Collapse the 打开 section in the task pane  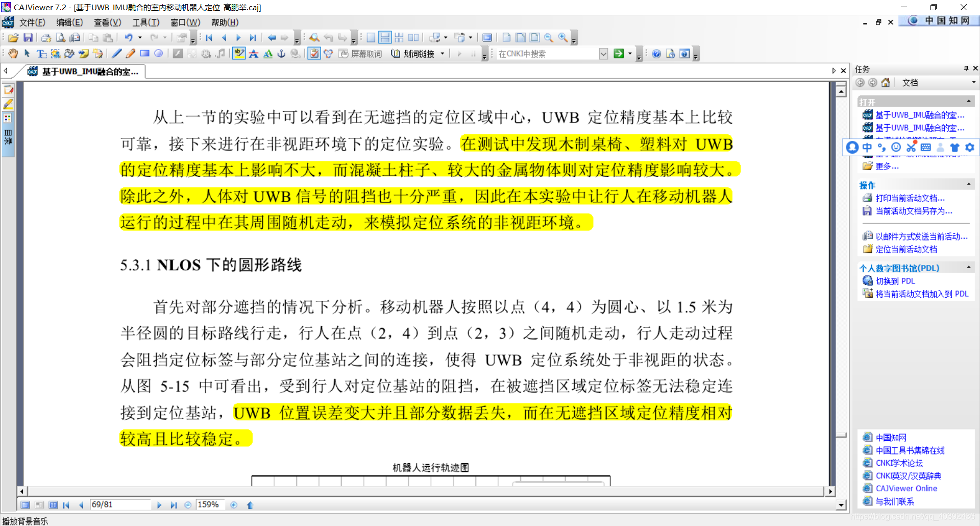click(x=969, y=101)
